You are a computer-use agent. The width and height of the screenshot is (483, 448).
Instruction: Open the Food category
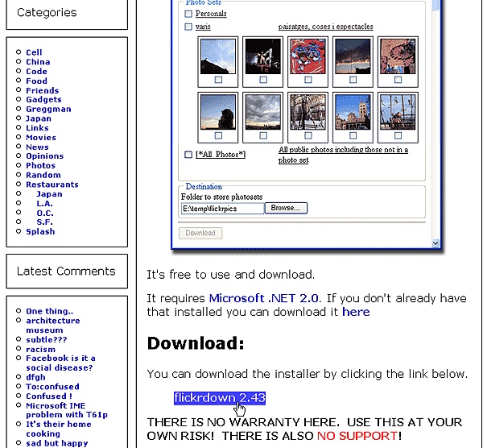point(36,81)
